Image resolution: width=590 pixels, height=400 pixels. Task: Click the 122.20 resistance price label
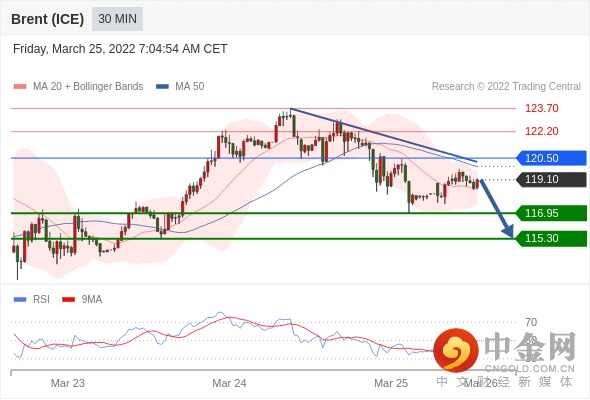point(541,131)
